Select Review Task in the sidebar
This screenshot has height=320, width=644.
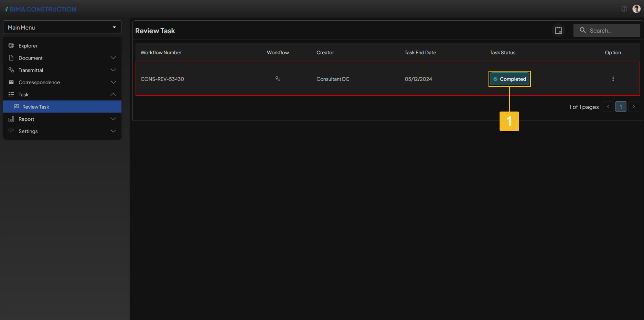pyautogui.click(x=36, y=107)
